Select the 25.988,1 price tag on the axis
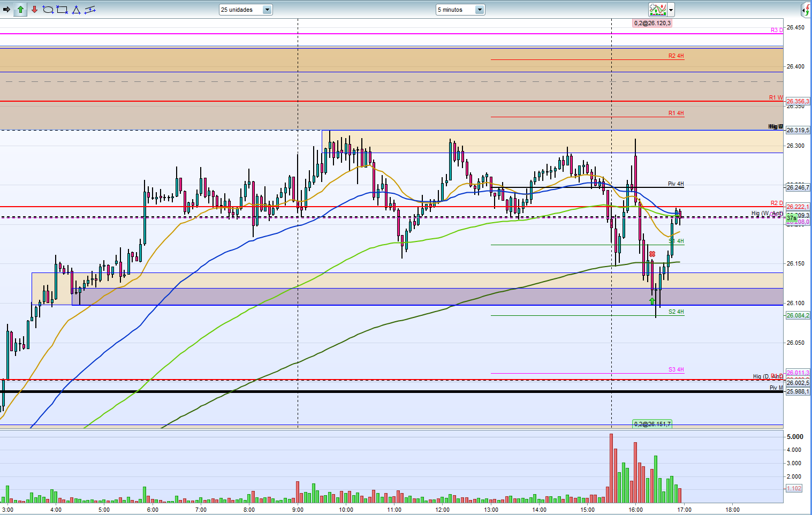 pos(798,391)
